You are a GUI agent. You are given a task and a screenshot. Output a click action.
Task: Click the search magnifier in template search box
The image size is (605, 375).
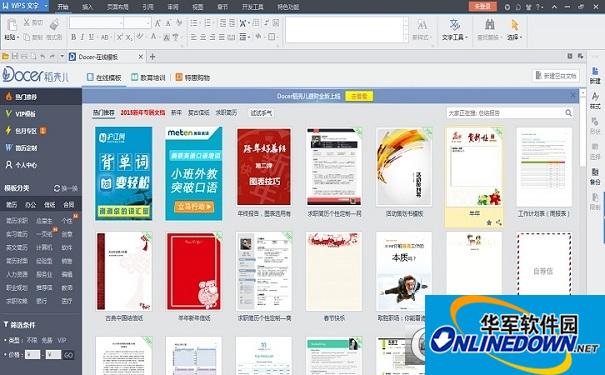coord(568,113)
